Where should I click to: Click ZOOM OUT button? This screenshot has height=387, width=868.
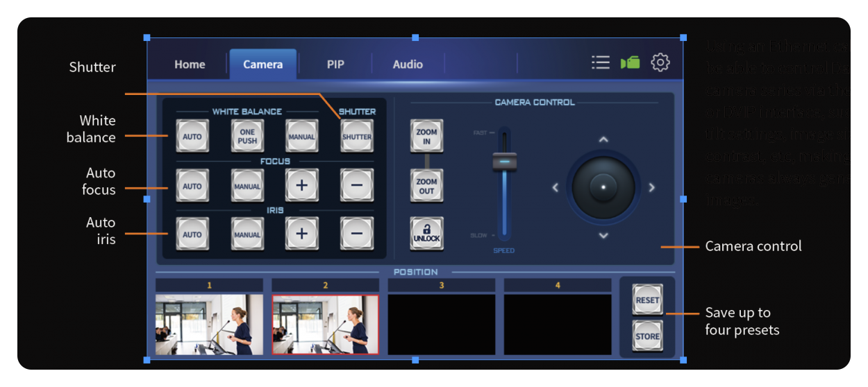(426, 186)
